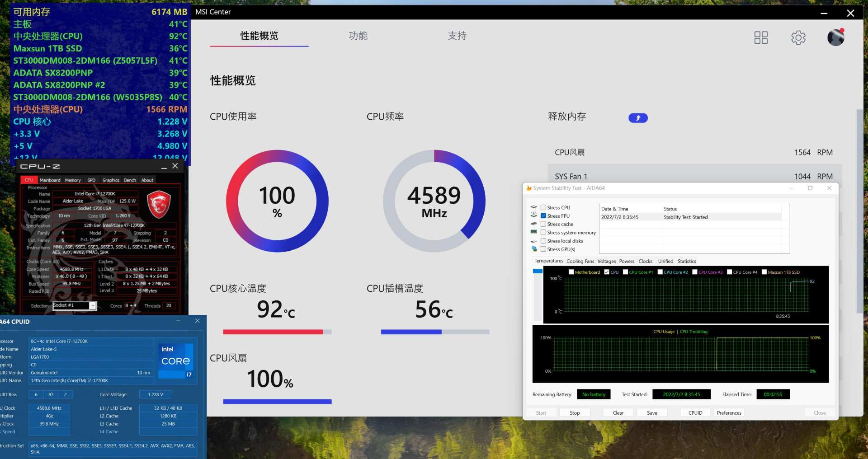Screen dimensions: 868x459
Task: Open the Bench tab in CPU-Z
Action: [130, 180]
